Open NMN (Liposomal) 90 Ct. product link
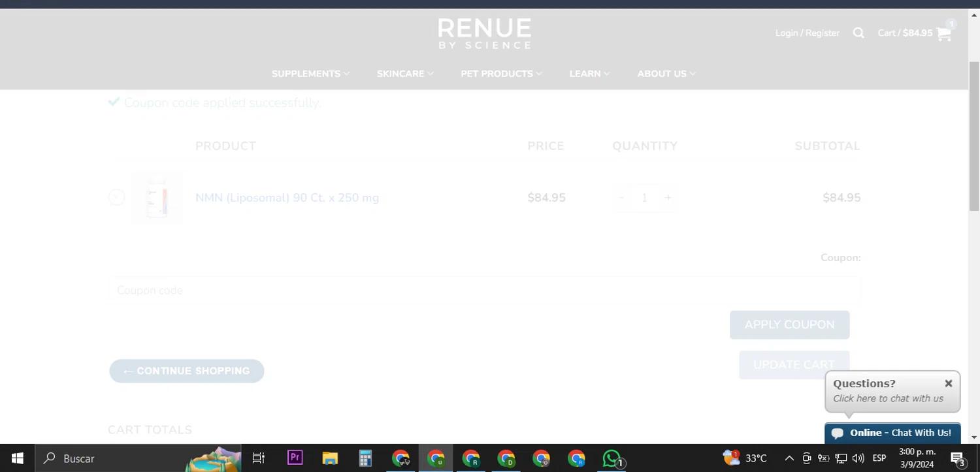This screenshot has height=472, width=980. coord(287,198)
